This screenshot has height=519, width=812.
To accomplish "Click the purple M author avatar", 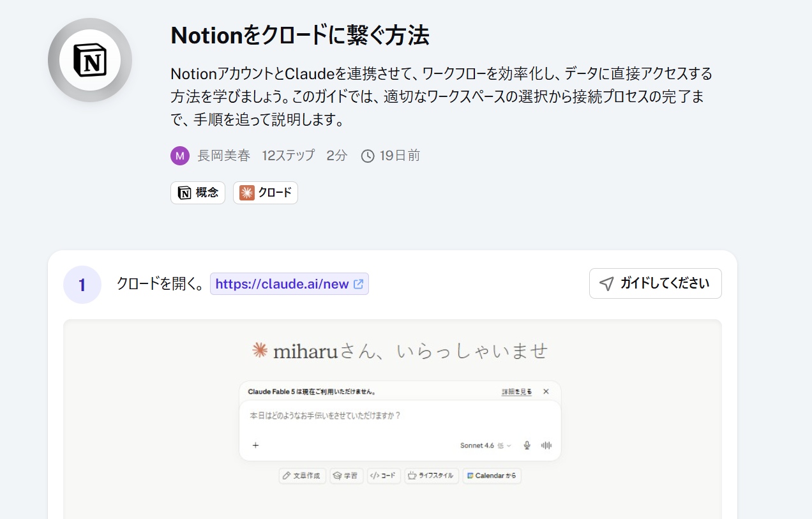I will point(180,156).
